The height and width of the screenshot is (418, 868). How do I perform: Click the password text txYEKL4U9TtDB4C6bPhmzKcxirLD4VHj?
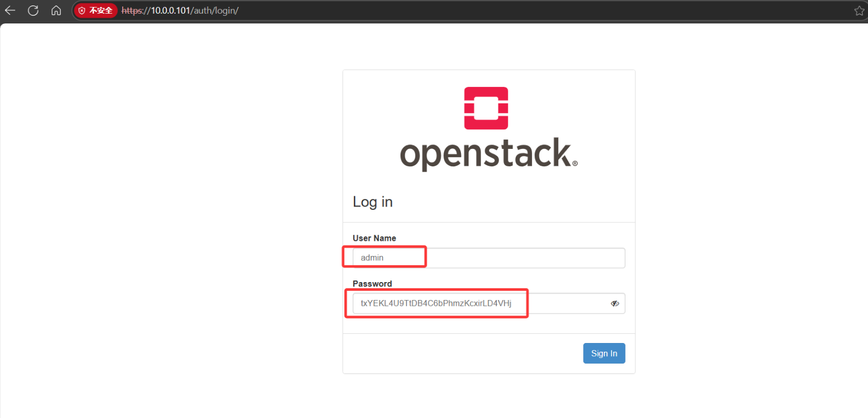click(x=436, y=303)
